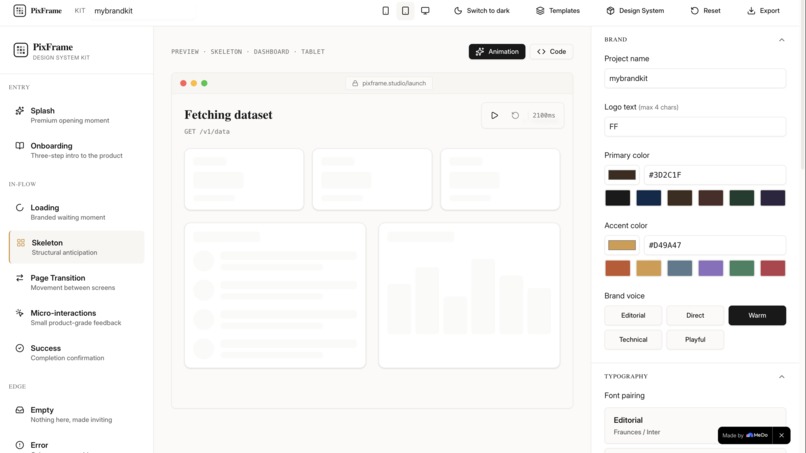Select the Playful brand voice

(695, 339)
